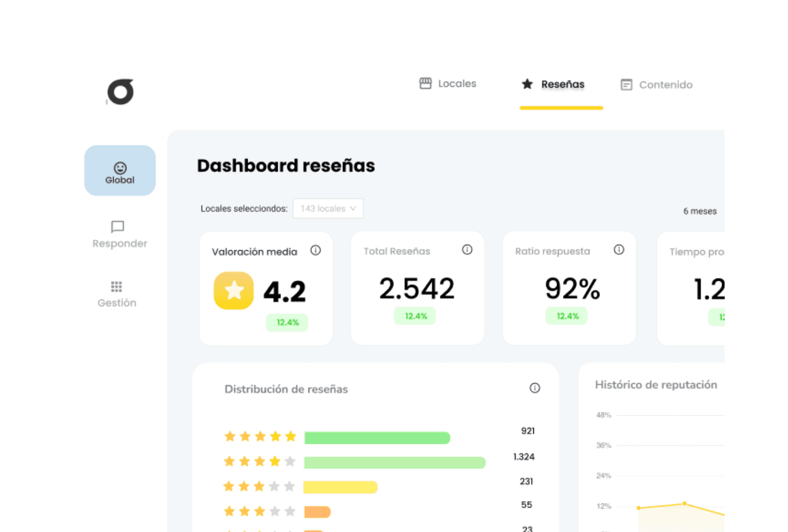The height and width of the screenshot is (532, 788).
Task: Click the Global smiley face icon
Action: click(120, 168)
